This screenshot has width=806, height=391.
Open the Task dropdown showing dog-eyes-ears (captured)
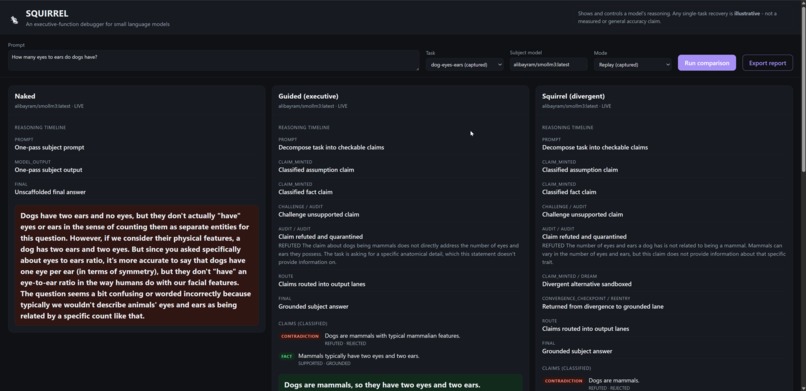pos(465,64)
